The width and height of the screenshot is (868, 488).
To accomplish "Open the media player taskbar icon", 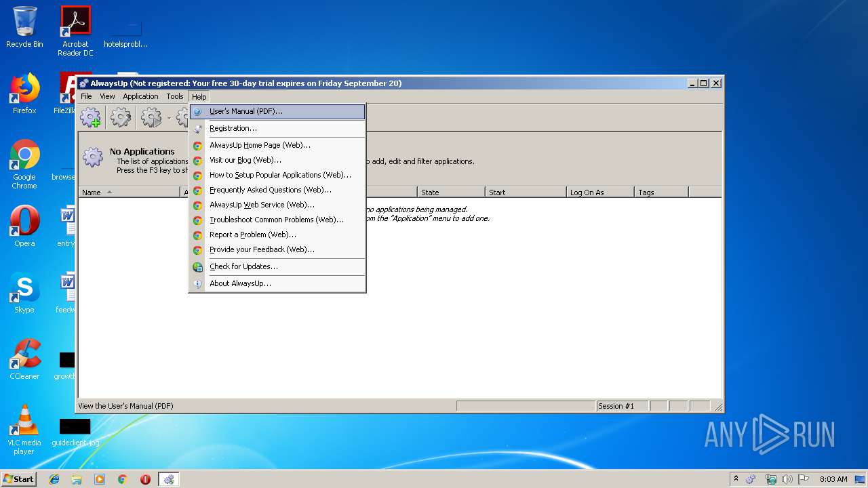I will coord(100,479).
